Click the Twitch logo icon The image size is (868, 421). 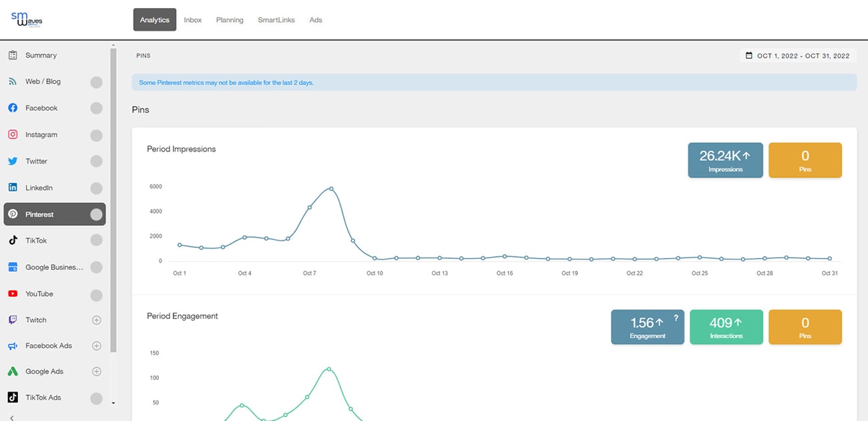13,320
